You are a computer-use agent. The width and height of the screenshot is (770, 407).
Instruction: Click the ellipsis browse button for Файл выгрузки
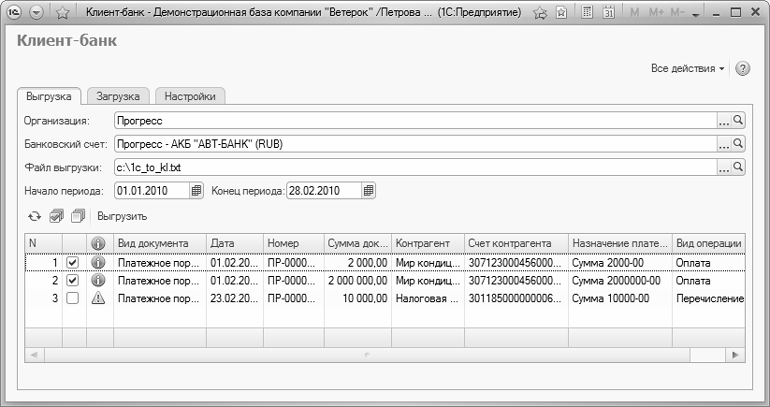[x=724, y=167]
